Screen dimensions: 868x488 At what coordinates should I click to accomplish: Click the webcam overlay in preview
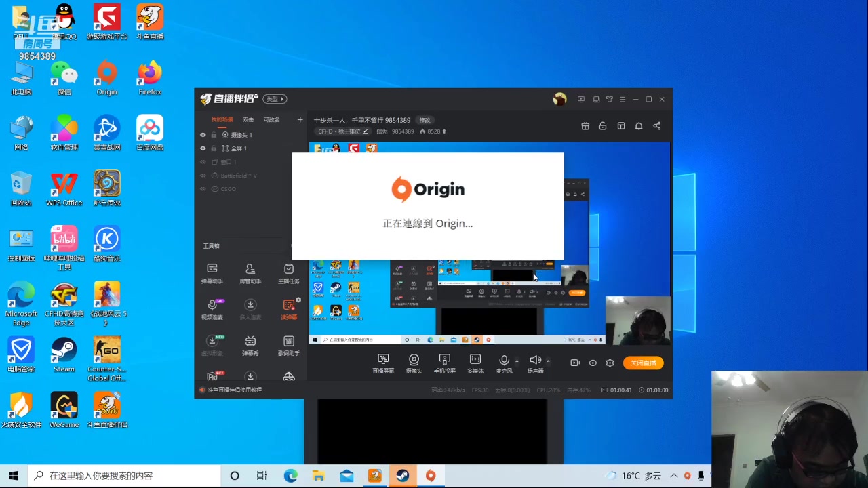[638, 320]
